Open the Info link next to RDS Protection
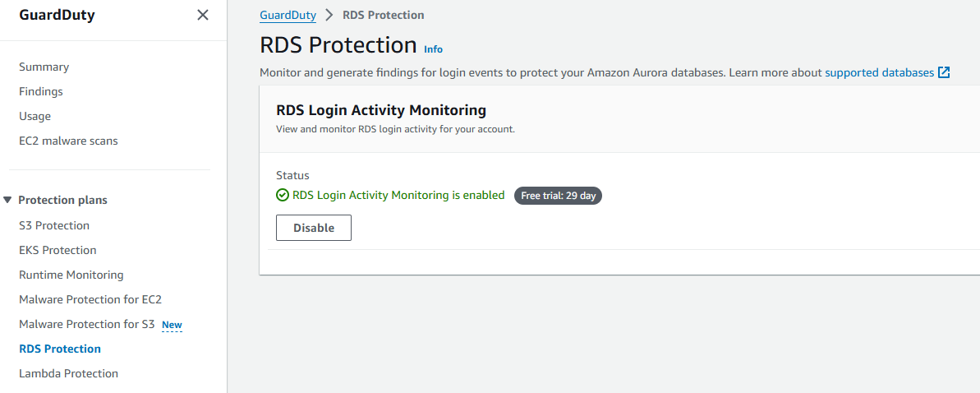This screenshot has height=393, width=980. click(x=433, y=49)
